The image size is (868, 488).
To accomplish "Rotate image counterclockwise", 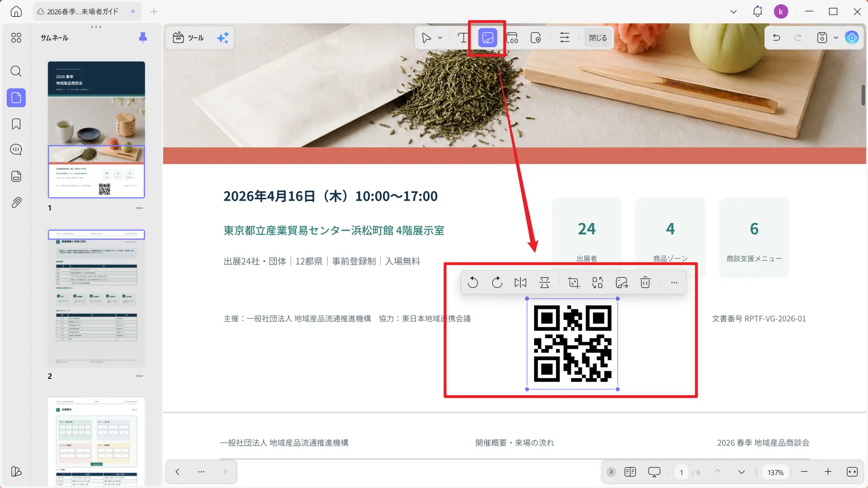I will pyautogui.click(x=473, y=283).
